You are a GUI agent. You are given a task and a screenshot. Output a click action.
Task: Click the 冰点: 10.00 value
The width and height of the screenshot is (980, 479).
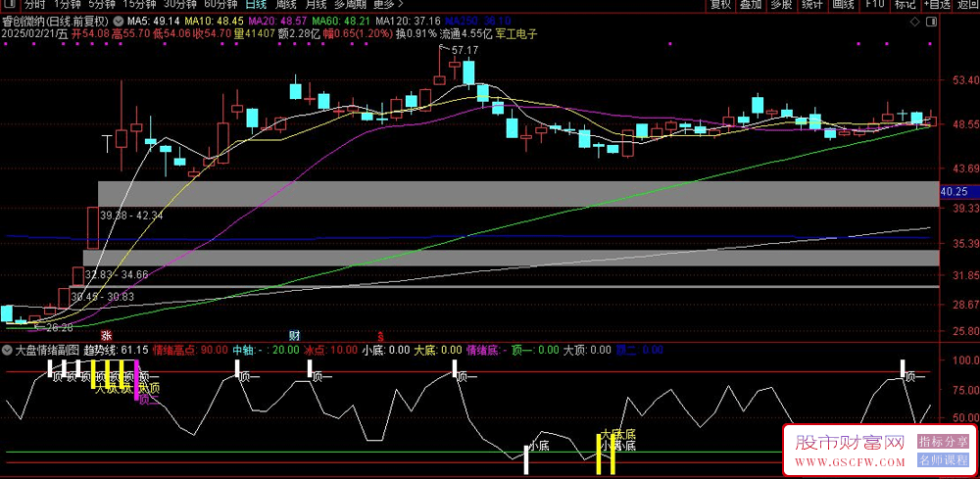pos(331,350)
